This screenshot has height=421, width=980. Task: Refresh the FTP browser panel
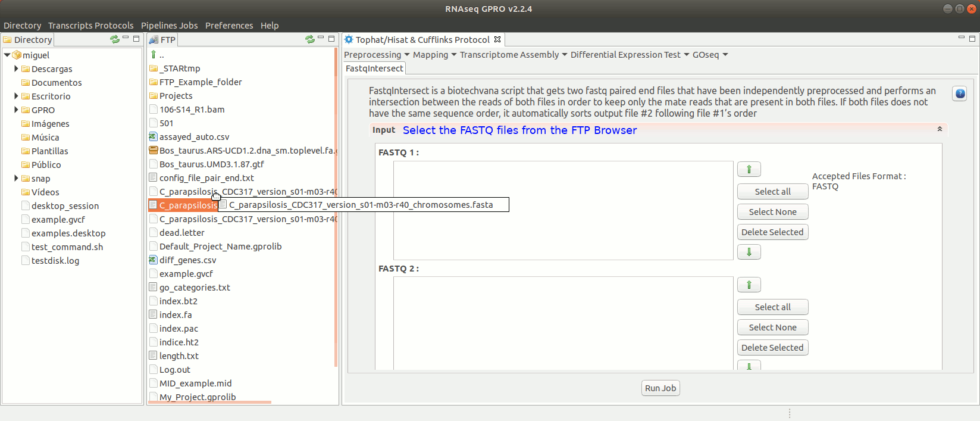(309, 39)
